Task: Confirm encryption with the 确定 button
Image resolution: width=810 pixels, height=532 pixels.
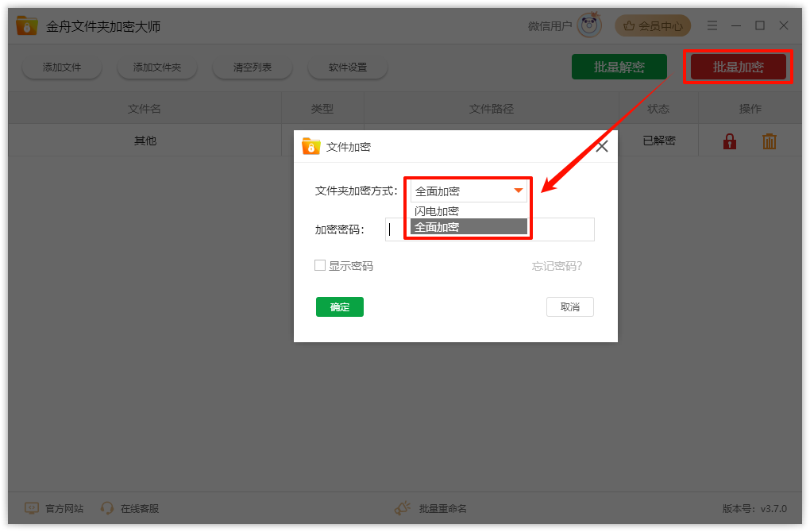Action: [x=339, y=306]
